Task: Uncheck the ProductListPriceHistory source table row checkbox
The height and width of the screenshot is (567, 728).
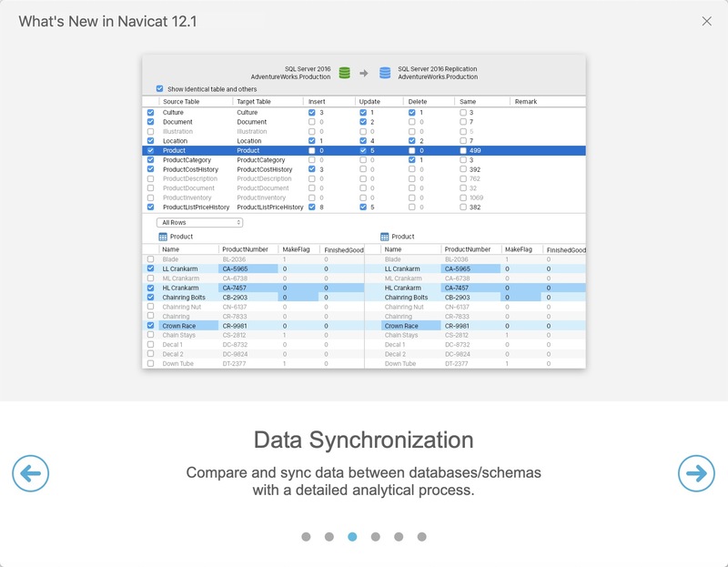Action: tap(150, 208)
